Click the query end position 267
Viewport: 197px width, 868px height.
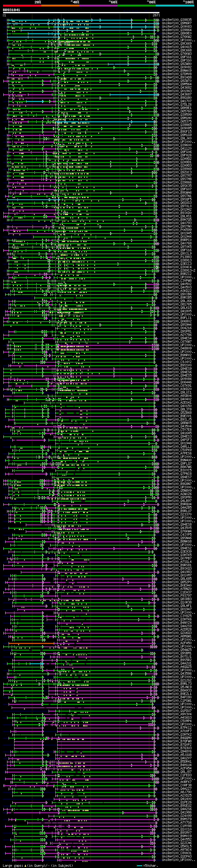click(x=155, y=15)
